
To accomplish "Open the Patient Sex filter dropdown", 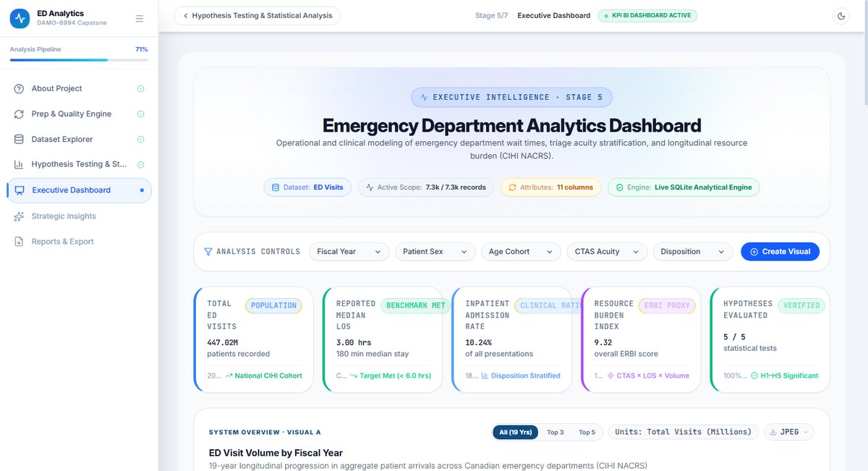I will (435, 252).
